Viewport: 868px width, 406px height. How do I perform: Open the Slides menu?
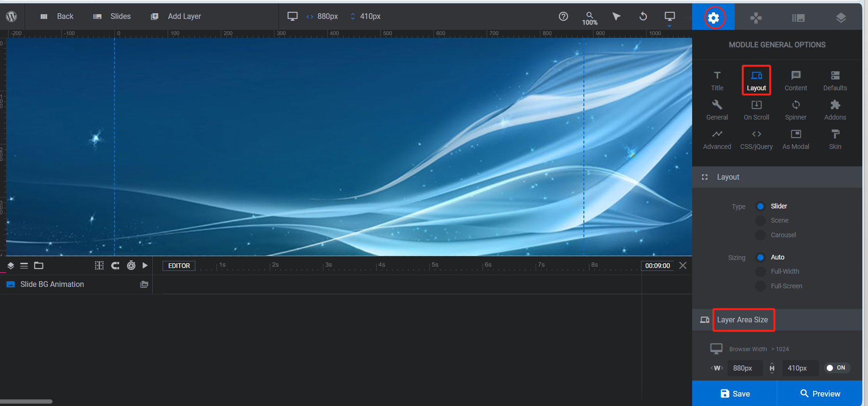pos(112,17)
